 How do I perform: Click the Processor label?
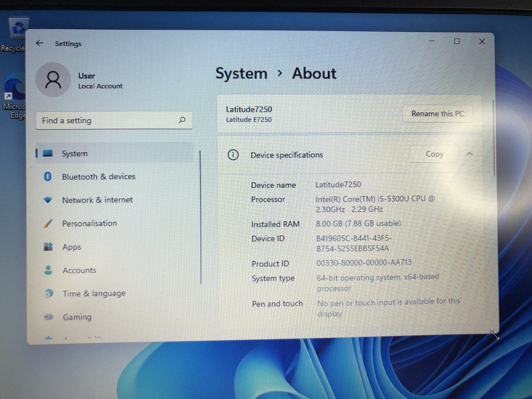(x=268, y=199)
